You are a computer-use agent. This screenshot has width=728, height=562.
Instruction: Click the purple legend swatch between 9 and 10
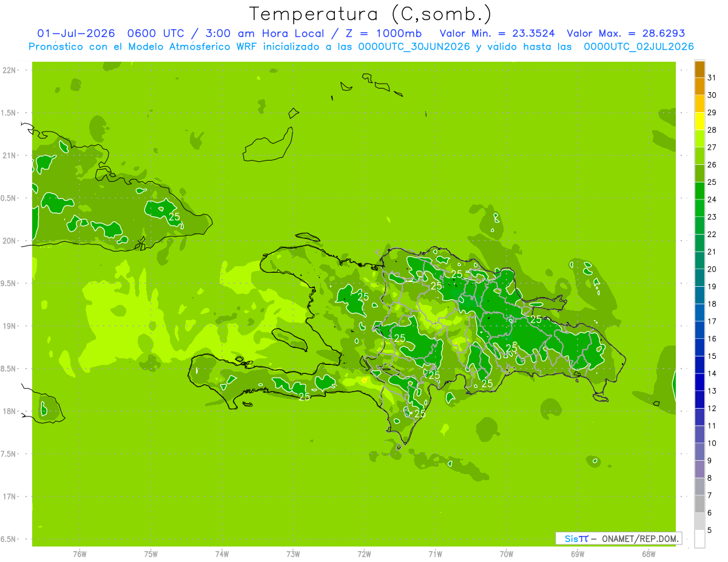click(699, 452)
